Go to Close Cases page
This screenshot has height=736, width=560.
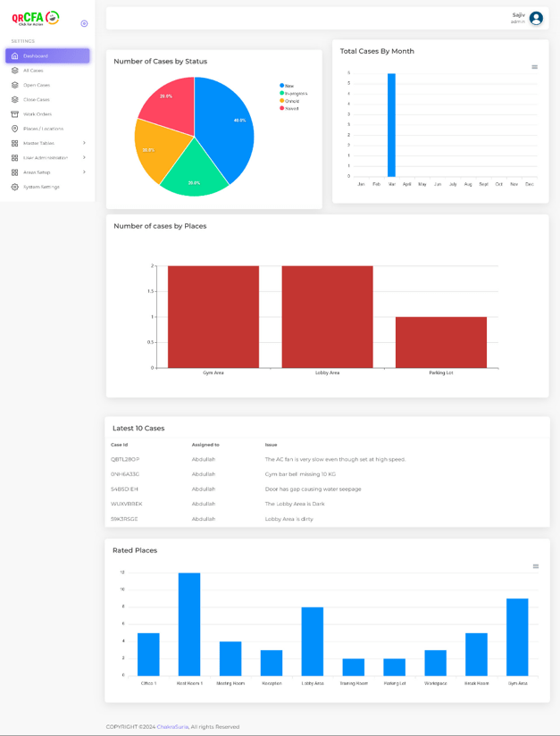pos(37,100)
